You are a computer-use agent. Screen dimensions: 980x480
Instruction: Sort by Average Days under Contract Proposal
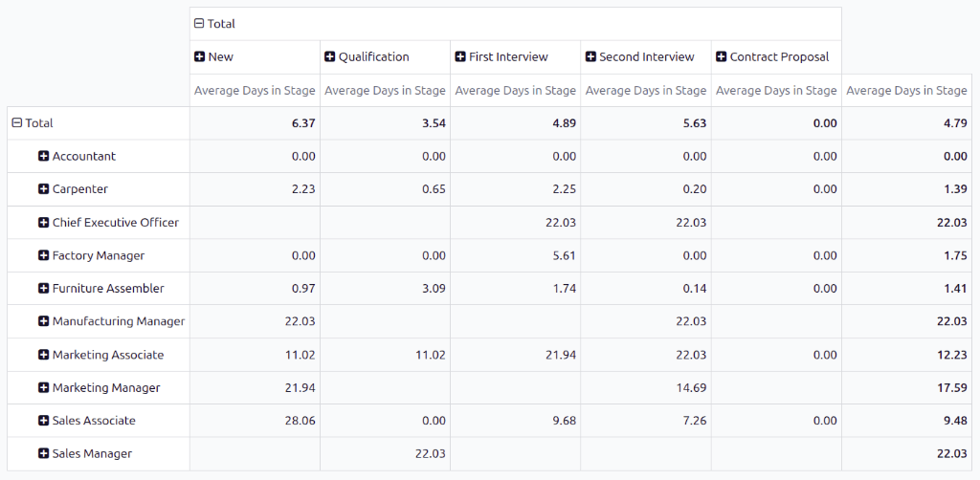point(776,91)
